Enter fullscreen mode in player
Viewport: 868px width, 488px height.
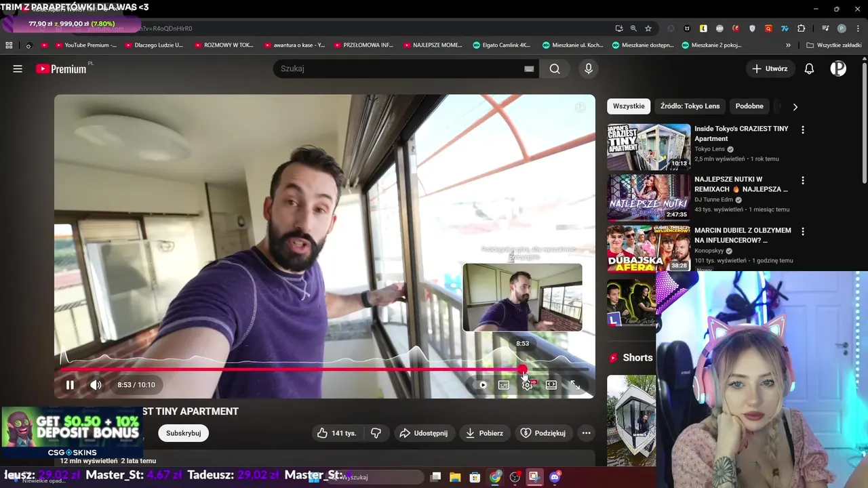[574, 385]
